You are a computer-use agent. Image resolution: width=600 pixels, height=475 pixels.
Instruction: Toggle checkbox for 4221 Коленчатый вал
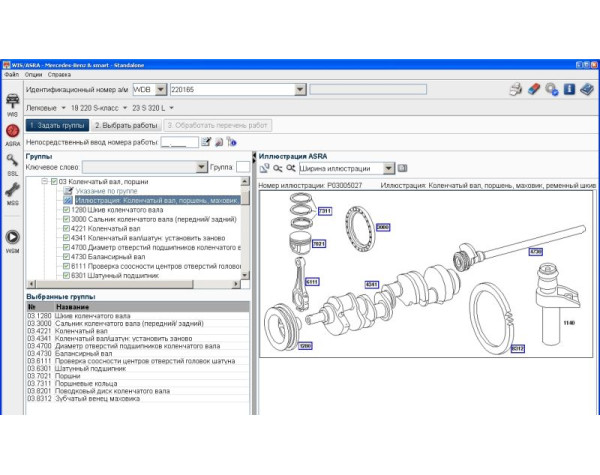(66, 228)
